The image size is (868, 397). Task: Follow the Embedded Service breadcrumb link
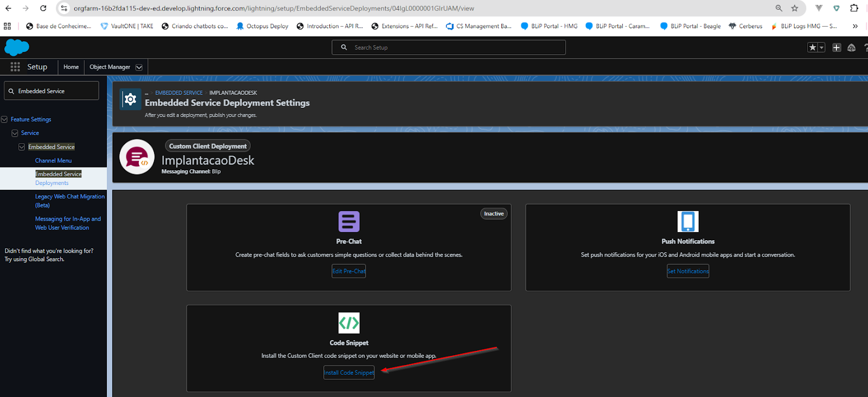click(178, 93)
